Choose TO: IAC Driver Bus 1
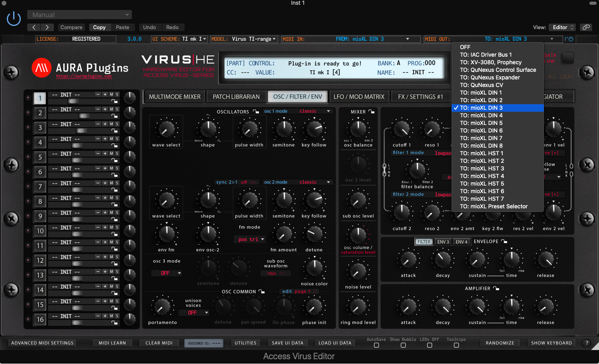599x364 pixels. click(x=498, y=55)
